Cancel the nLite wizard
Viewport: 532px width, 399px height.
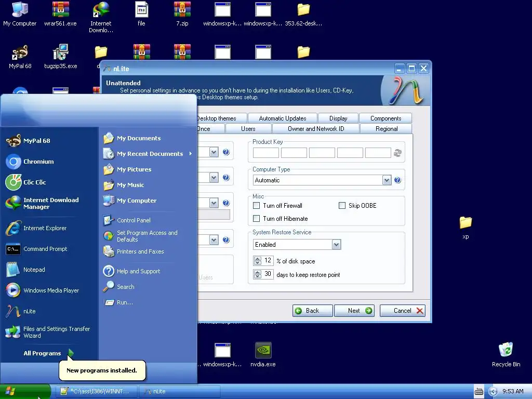click(403, 311)
